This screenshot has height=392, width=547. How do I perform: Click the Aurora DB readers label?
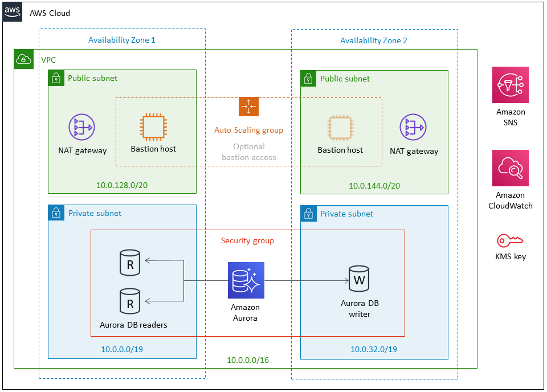click(x=133, y=325)
